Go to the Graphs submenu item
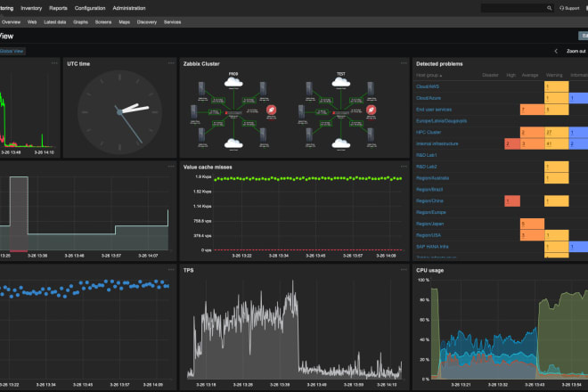The height and width of the screenshot is (392, 588). (80, 22)
